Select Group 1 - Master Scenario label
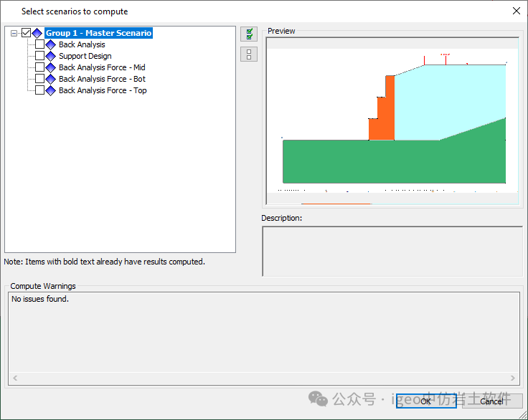The image size is (528, 420). tap(99, 33)
